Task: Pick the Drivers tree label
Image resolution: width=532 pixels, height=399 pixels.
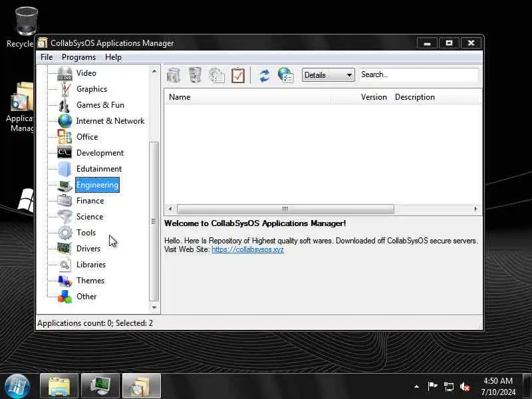Action: click(x=88, y=249)
